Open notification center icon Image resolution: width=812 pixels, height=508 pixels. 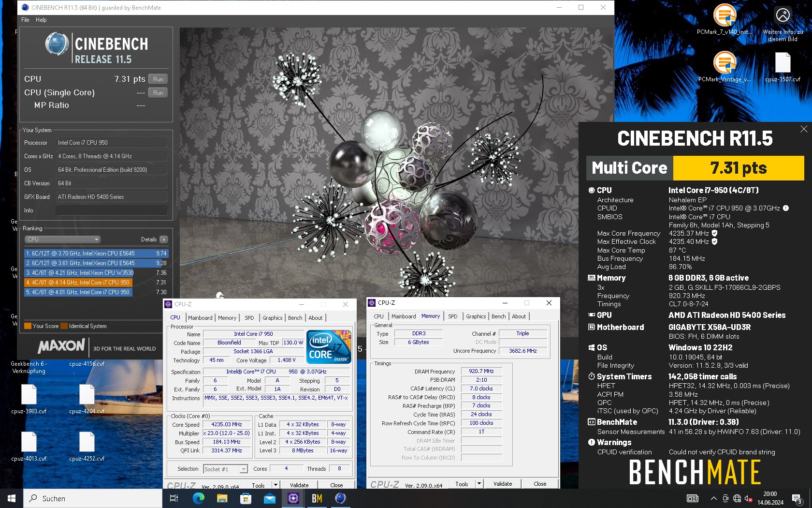797,498
